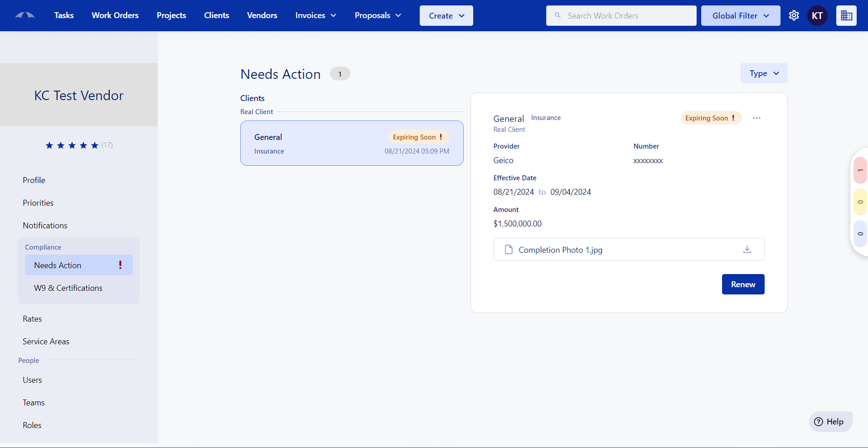Open Teams under People
The image size is (868, 448).
[x=34, y=403]
